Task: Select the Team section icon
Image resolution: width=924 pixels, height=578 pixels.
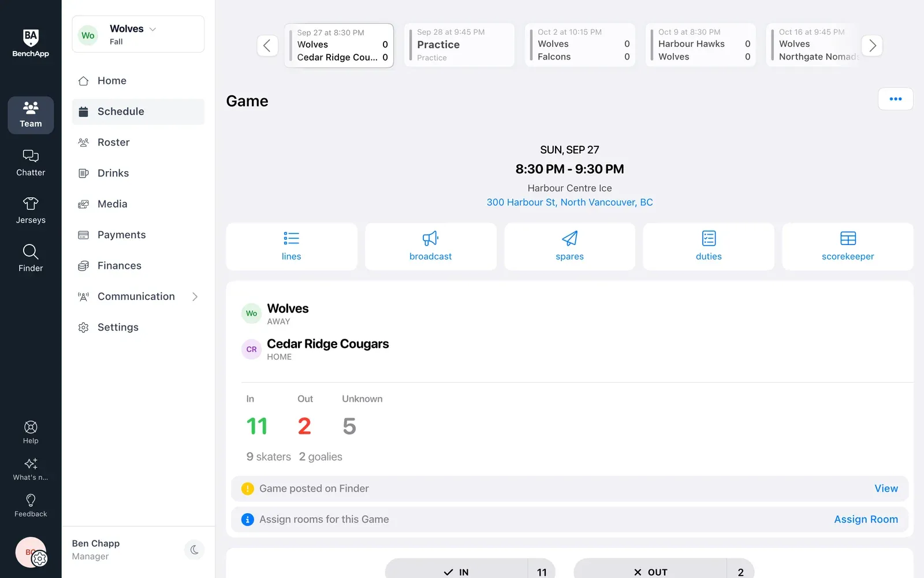Action: point(31,115)
